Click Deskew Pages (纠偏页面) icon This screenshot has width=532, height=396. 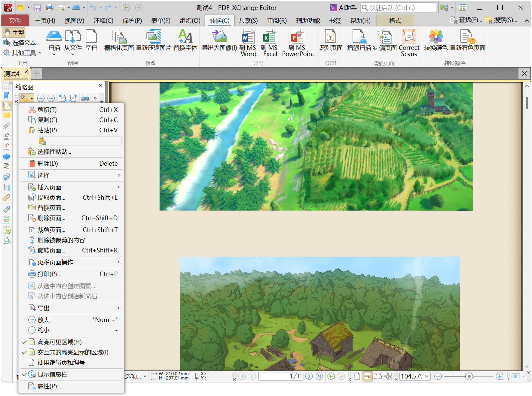pos(385,36)
